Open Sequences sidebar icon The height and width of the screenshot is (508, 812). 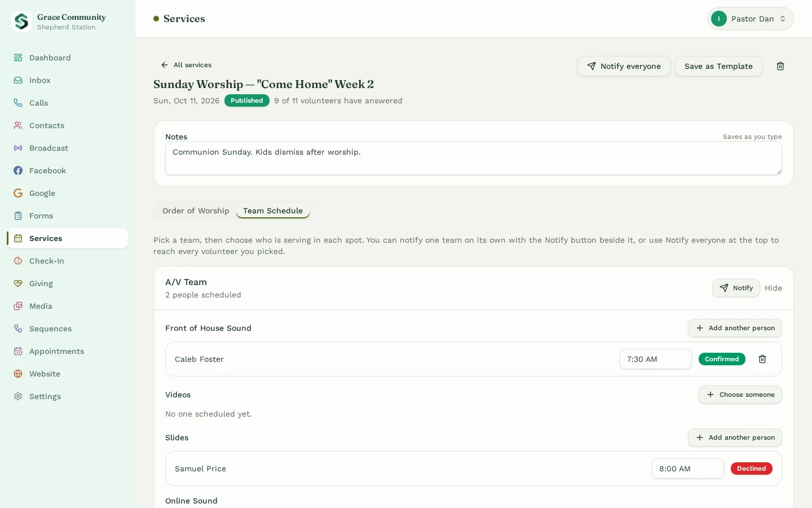[18, 329]
